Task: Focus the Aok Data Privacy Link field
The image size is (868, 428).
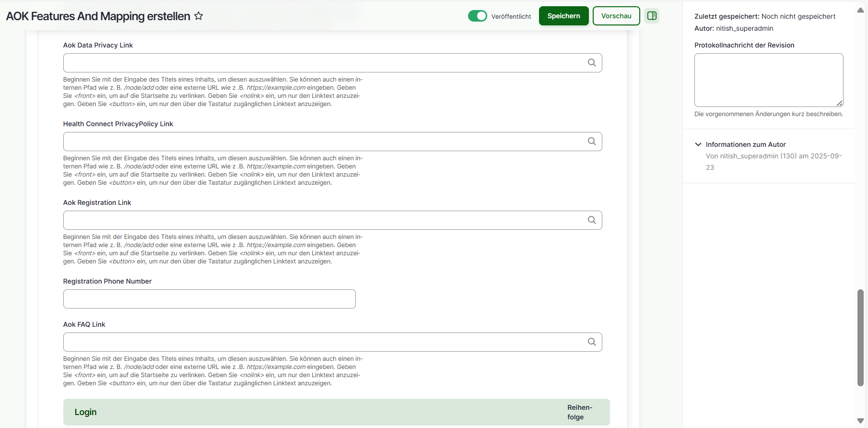Action: click(x=321, y=63)
